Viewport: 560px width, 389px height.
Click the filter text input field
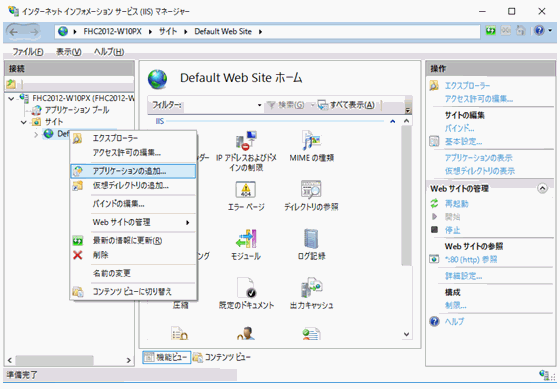coord(219,105)
